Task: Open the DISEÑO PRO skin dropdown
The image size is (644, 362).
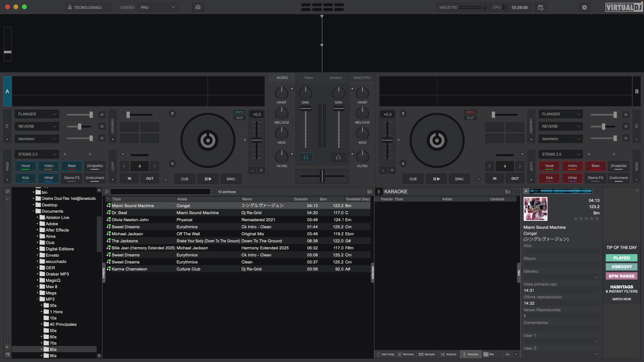Action: pyautogui.click(x=158, y=7)
